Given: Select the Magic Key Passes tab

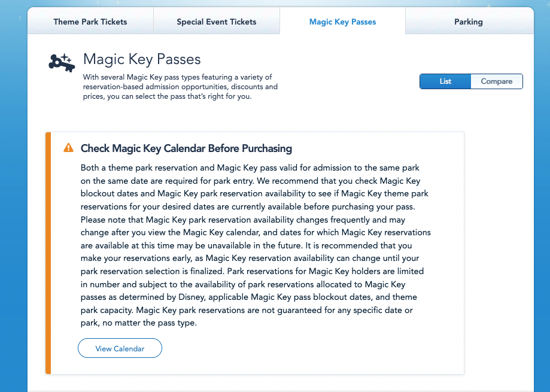Looking at the screenshot, I should (x=342, y=22).
